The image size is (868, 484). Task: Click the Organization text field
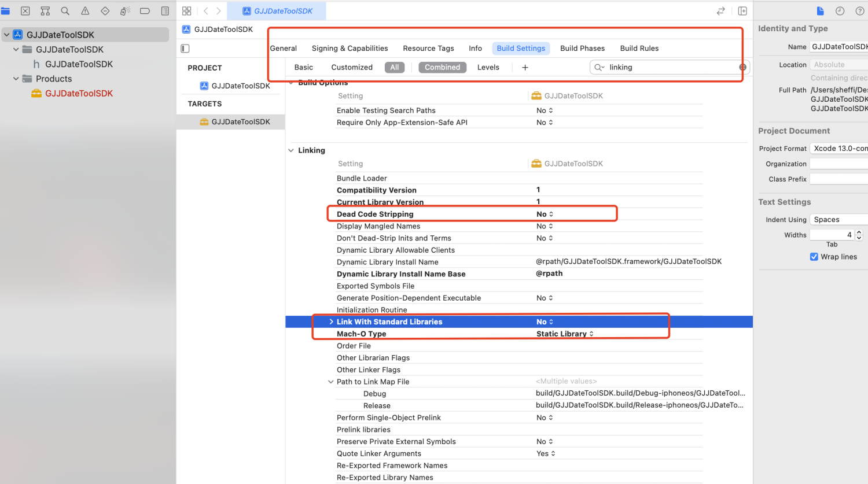(x=838, y=164)
